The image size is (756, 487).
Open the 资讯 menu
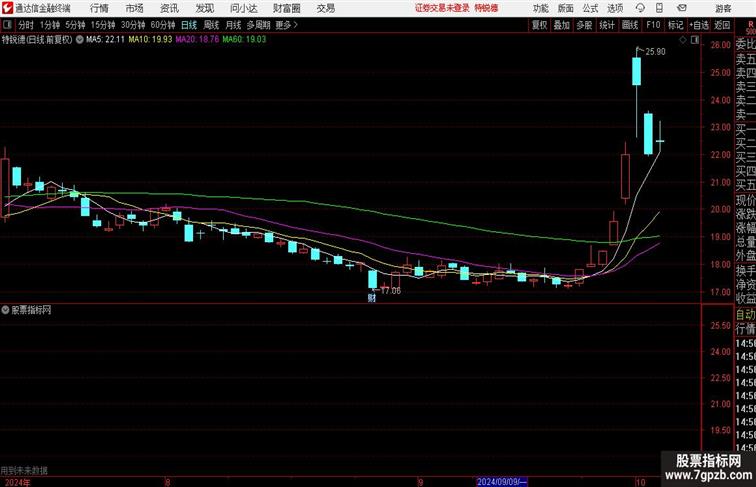(169, 8)
